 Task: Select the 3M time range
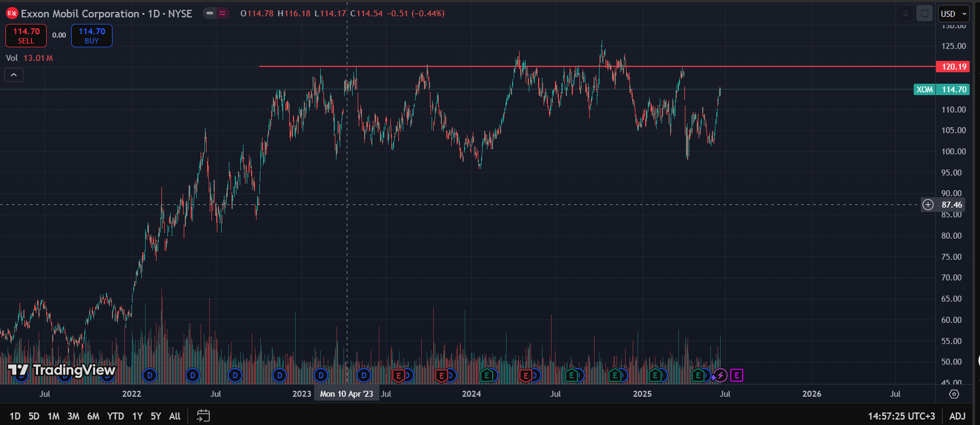[73, 416]
